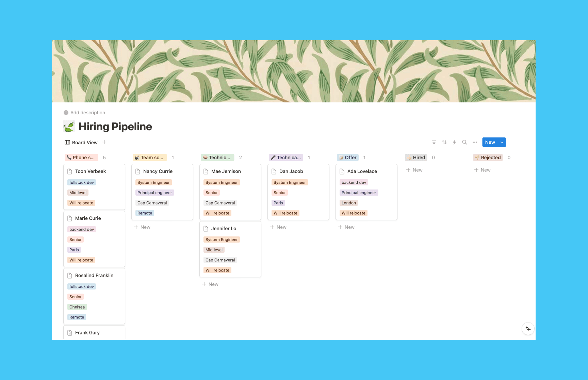This screenshot has width=588, height=380.
Task: Open the Phone s... column header
Action: (x=81, y=158)
